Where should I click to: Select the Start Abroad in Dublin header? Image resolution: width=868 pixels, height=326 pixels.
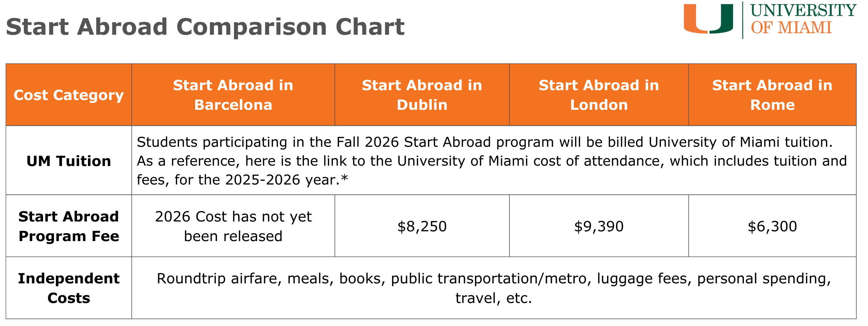coord(422,95)
